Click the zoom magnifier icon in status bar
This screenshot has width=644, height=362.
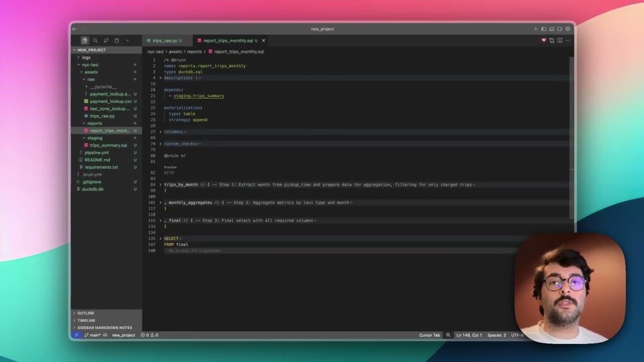(448, 335)
